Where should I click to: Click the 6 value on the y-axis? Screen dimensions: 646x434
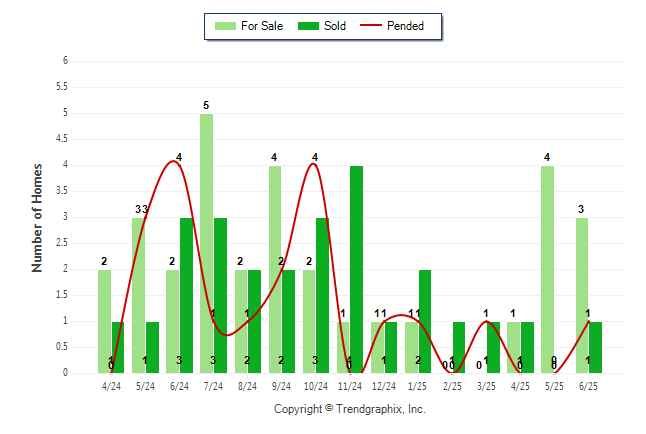point(65,61)
